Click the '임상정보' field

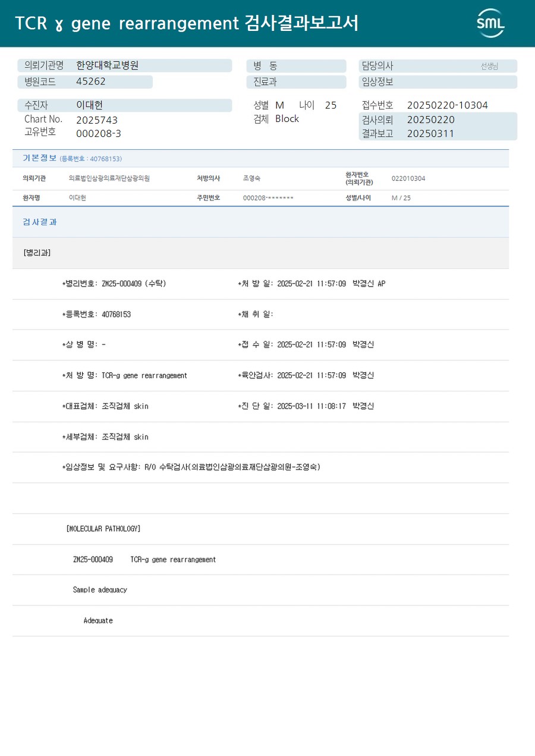coord(438,82)
